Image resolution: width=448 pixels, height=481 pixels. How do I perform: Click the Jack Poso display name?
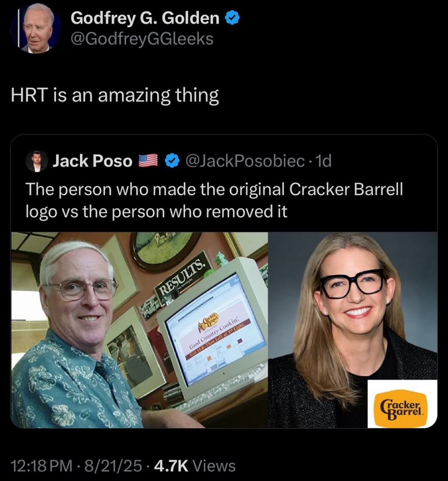92,161
